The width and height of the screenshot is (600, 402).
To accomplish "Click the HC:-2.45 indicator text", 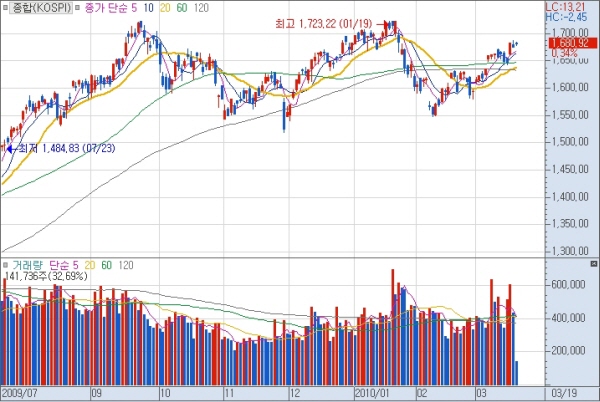I will (x=574, y=17).
